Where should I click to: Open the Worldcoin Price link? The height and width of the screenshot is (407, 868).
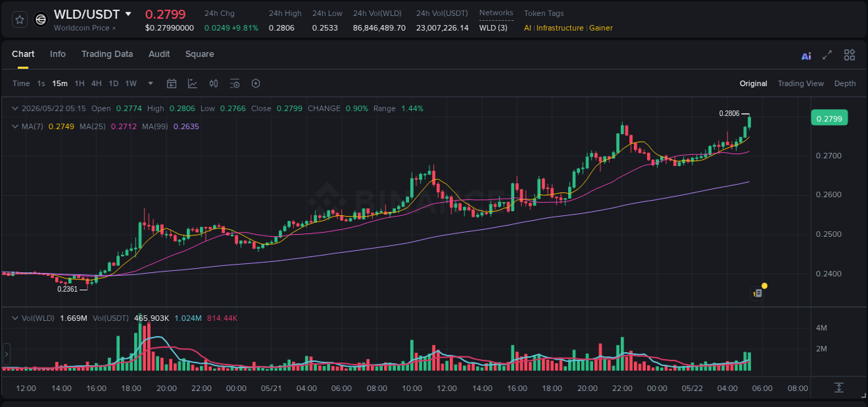[x=85, y=28]
